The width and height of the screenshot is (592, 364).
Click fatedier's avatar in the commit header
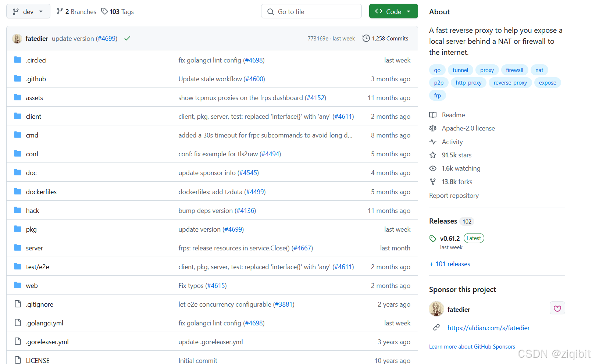point(17,38)
